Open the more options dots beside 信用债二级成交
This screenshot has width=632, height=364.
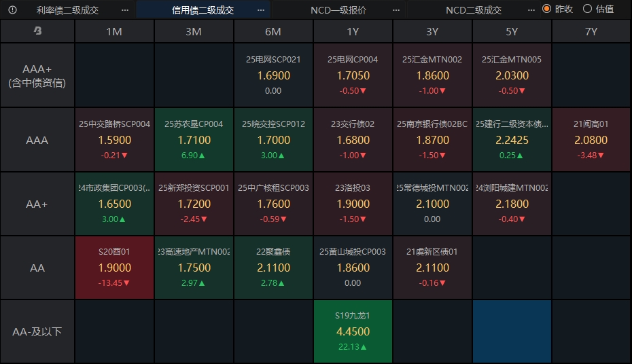point(261,10)
